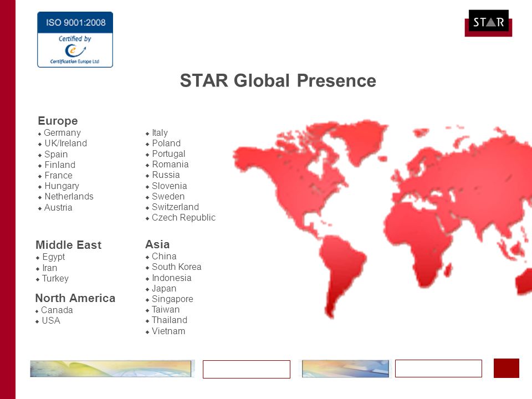Click "Thailand" in the Asia list

[170, 320]
